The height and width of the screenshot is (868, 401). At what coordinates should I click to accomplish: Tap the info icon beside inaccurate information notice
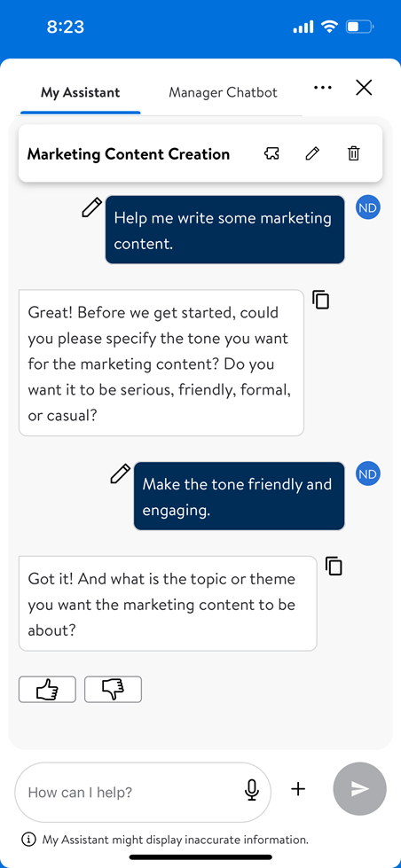tap(28, 840)
